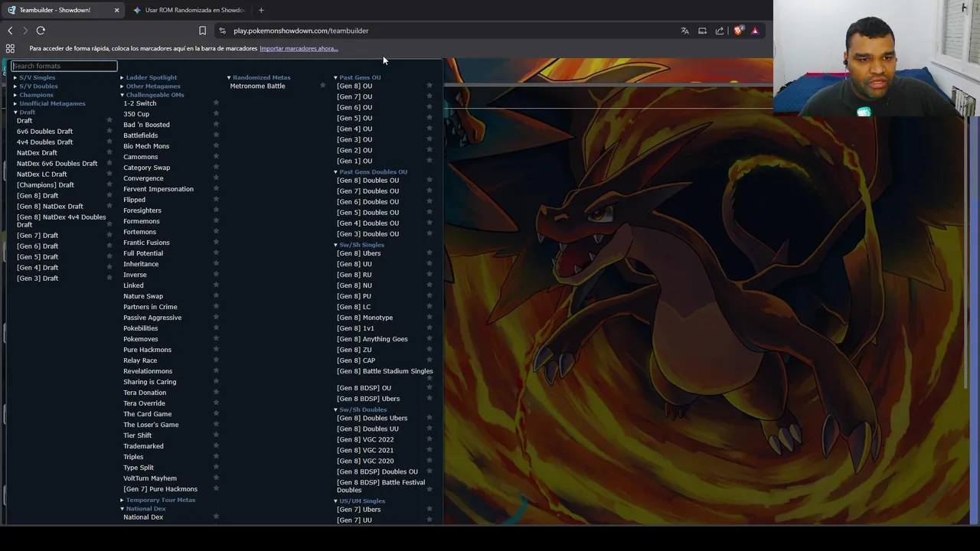Open Brave Shields lion icon
980x551 pixels.
[x=738, y=31]
